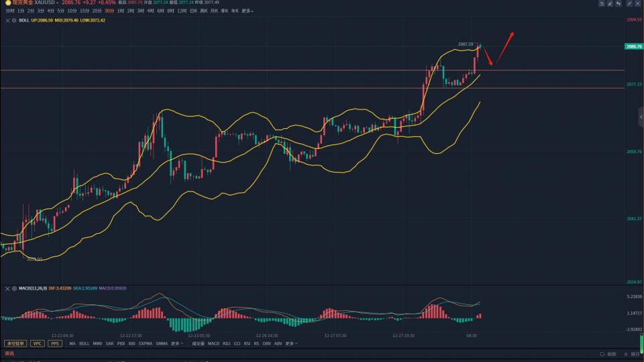Switch to 季K quarterly candles
The height and width of the screenshot is (362, 644).
[x=224, y=11]
